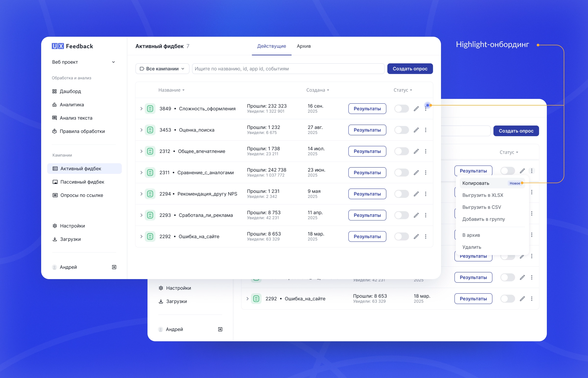Screen dimensions: 588x378
Task: Toggle status switch for Оценка_поиска
Action: pyautogui.click(x=401, y=130)
